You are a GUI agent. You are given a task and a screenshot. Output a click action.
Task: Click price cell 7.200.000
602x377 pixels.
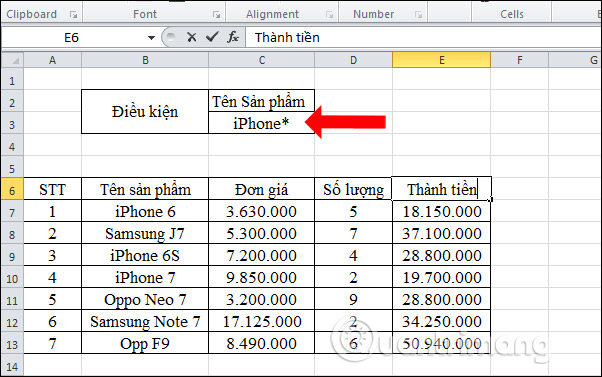[x=261, y=255]
